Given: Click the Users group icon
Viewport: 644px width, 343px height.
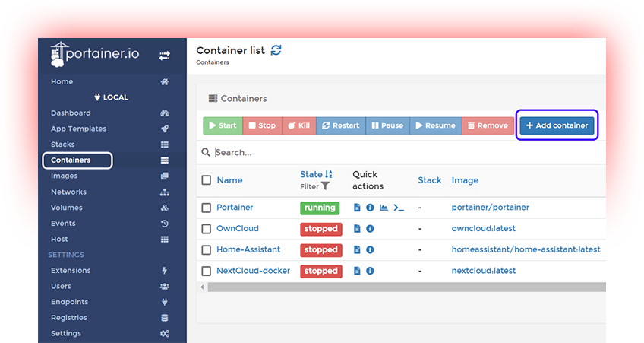Looking at the screenshot, I should coord(164,286).
